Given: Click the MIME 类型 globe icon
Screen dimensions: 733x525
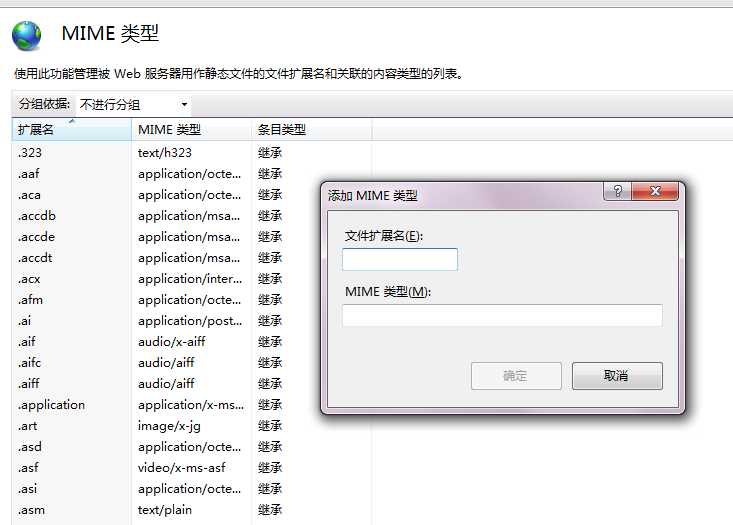Looking at the screenshot, I should pos(27,36).
